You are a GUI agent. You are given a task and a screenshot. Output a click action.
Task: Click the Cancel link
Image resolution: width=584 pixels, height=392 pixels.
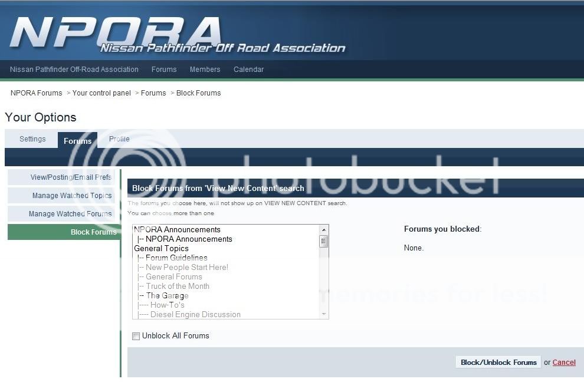564,363
